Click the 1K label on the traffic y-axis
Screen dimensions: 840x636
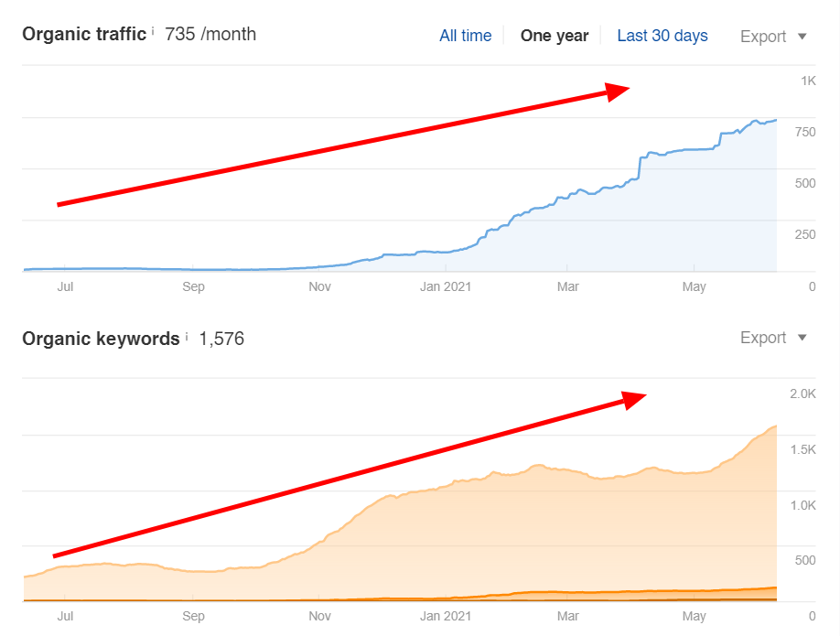[808, 81]
